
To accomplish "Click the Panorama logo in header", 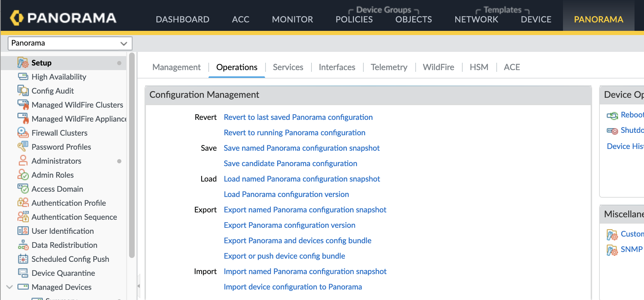I will tap(63, 18).
